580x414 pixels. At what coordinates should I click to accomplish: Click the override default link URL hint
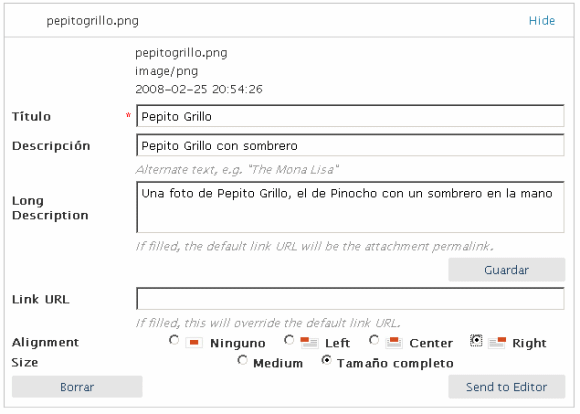pos(268,323)
